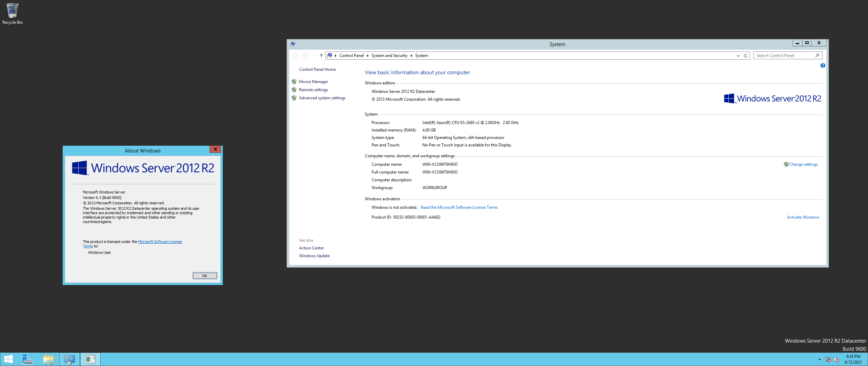Select Windows Server 2012 R2 Datacenter edition text
Screen dimensions: 868x366
click(403, 91)
